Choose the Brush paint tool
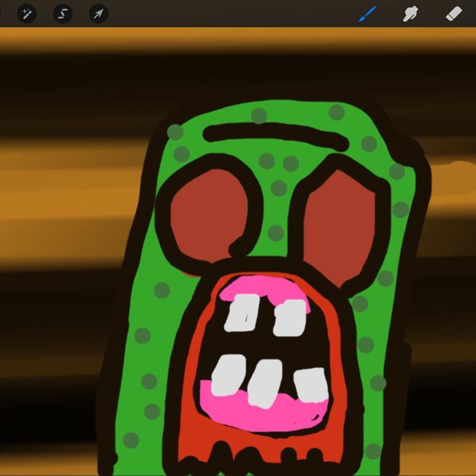476x476 pixels. 367,13
